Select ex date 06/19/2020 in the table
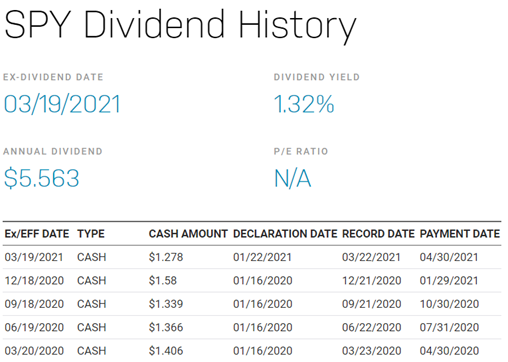Screen dimensions: 508x362 [x=34, y=327]
